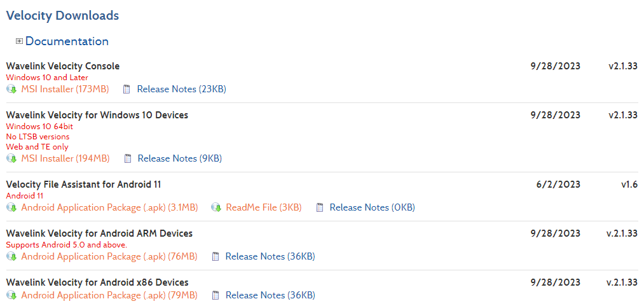Download Android Application Package (79MB)

109,295
